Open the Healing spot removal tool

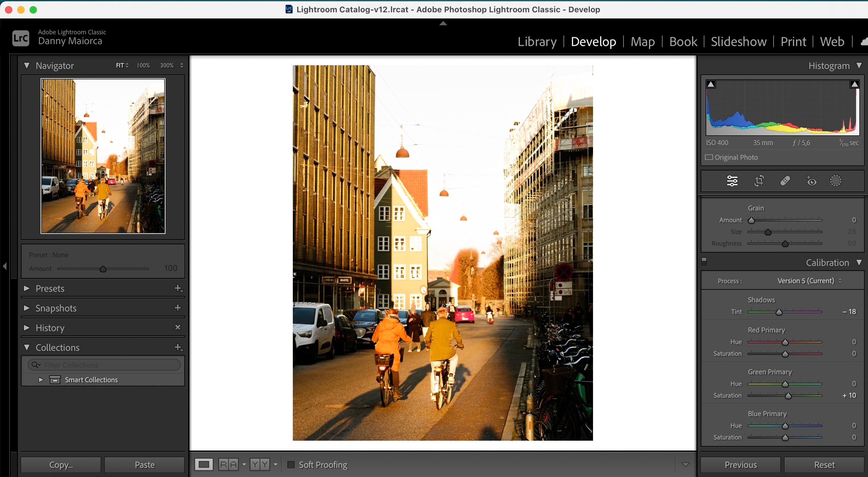[785, 181]
